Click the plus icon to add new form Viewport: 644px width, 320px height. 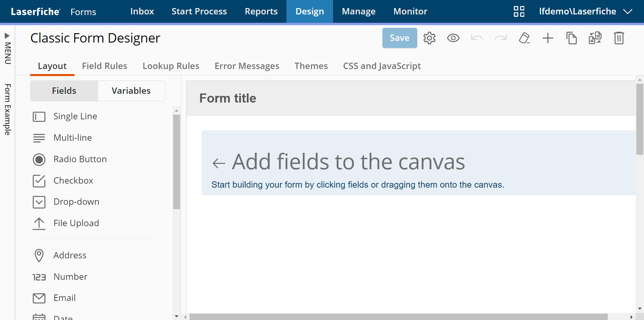coord(548,38)
